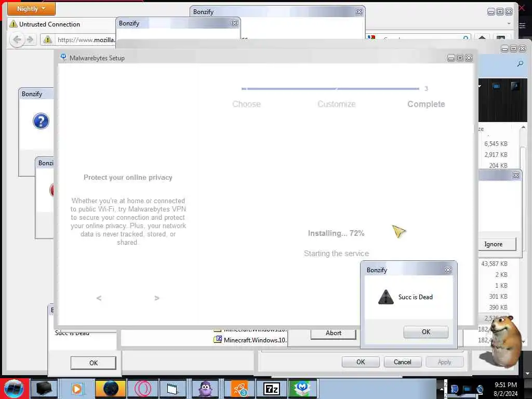Show previous promo slide with left chevron

(99, 298)
